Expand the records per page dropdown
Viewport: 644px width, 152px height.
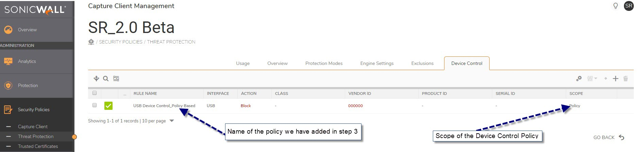point(172,121)
